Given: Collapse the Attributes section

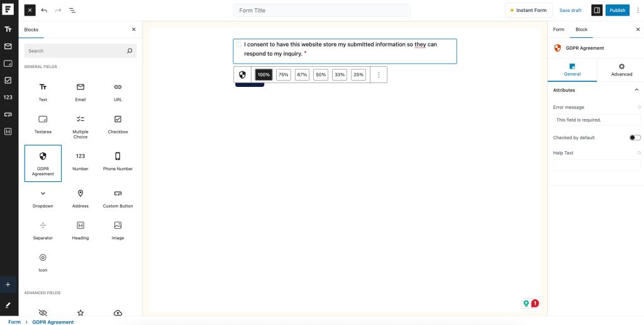Looking at the screenshot, I should (x=636, y=90).
